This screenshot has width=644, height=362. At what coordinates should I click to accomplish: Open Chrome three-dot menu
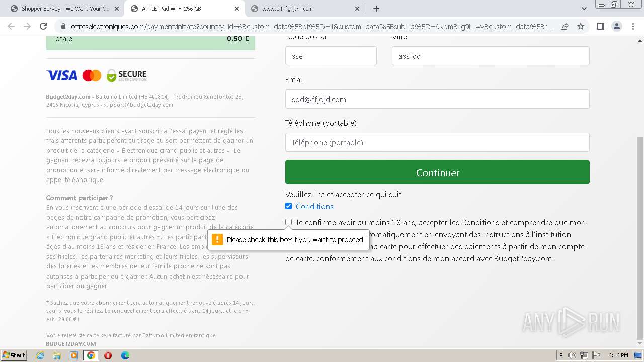coord(633,26)
